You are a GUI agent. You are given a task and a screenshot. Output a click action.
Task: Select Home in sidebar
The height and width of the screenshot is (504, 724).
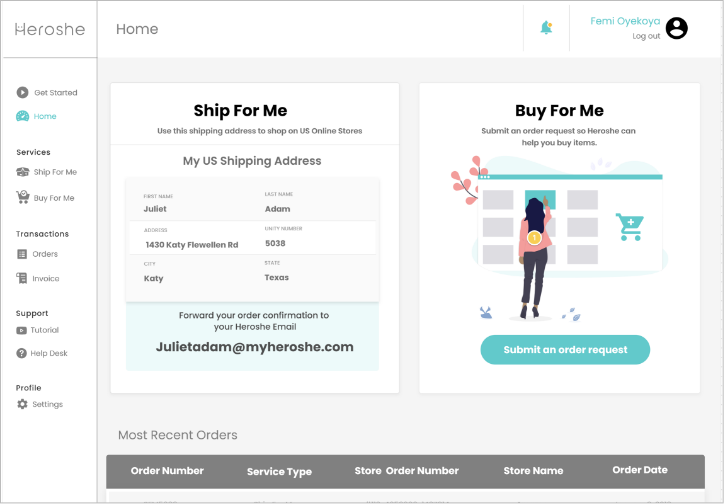(45, 116)
